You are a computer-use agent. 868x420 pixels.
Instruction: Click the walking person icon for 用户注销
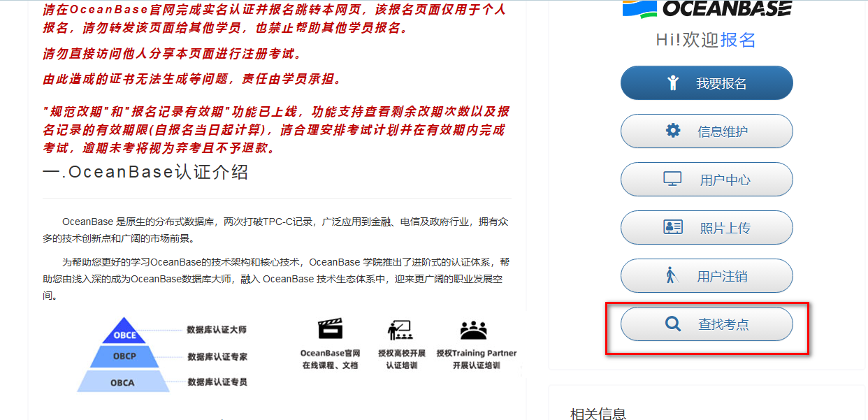672,275
